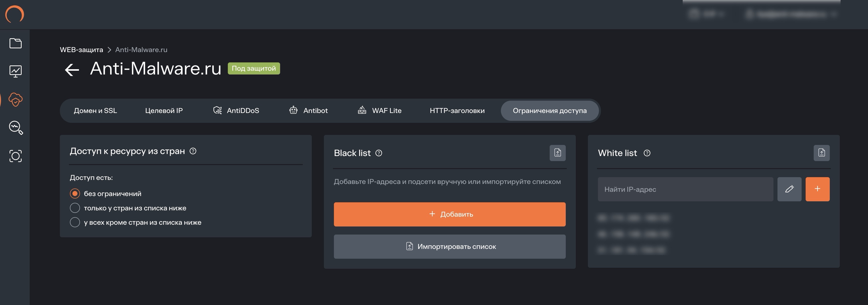This screenshot has height=305, width=868.
Task: Click the scan frame icon in sidebar
Action: tap(16, 156)
